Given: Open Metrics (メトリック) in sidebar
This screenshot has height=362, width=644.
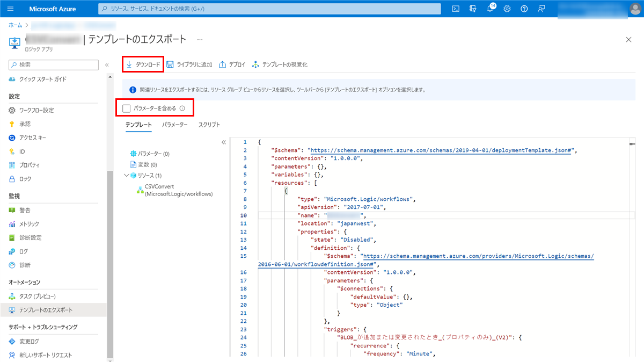Looking at the screenshot, I should coord(29,224).
